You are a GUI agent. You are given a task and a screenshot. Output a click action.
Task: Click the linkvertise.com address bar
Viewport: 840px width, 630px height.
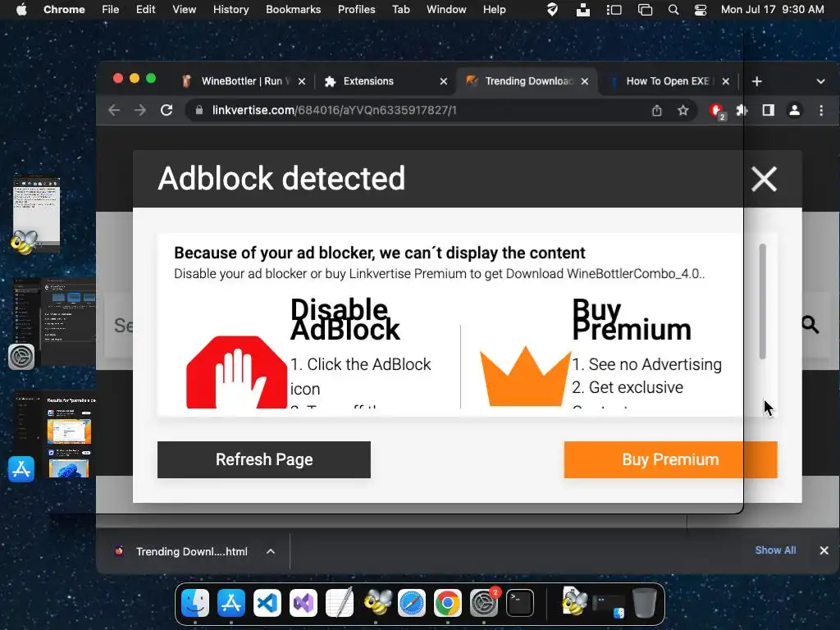coord(418,111)
